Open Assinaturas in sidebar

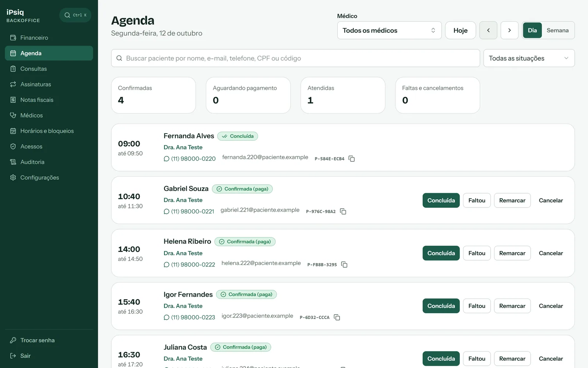click(x=49, y=84)
